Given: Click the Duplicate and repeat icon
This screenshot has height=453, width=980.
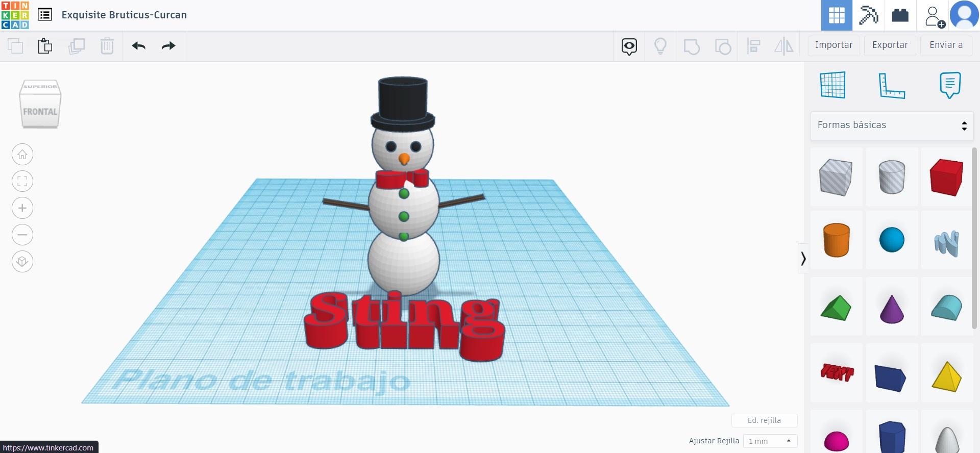Looking at the screenshot, I should 77,46.
